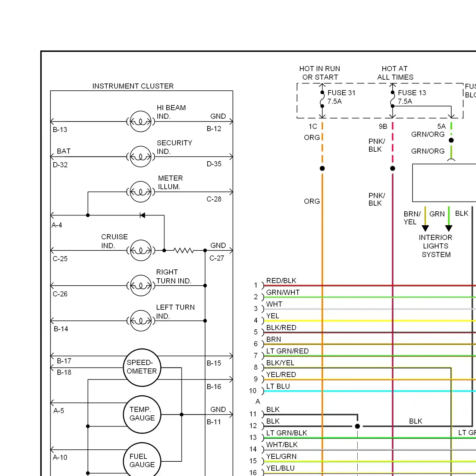The width and height of the screenshot is (476, 476).
Task: Click pin label A-4
Action: click(x=57, y=225)
